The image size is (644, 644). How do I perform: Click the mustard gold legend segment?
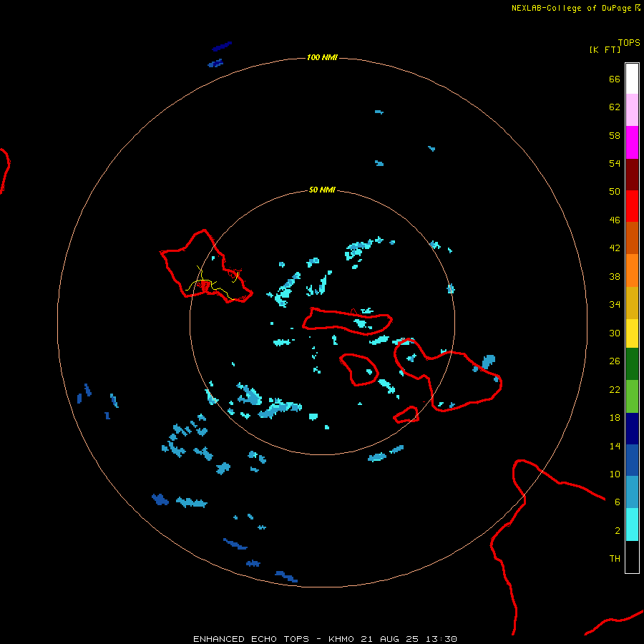click(x=632, y=303)
